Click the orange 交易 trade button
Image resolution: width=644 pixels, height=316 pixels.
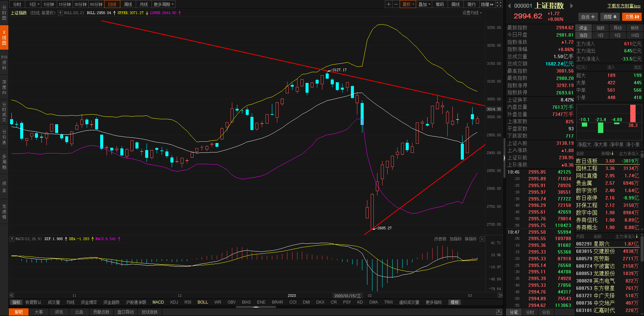(x=632, y=17)
